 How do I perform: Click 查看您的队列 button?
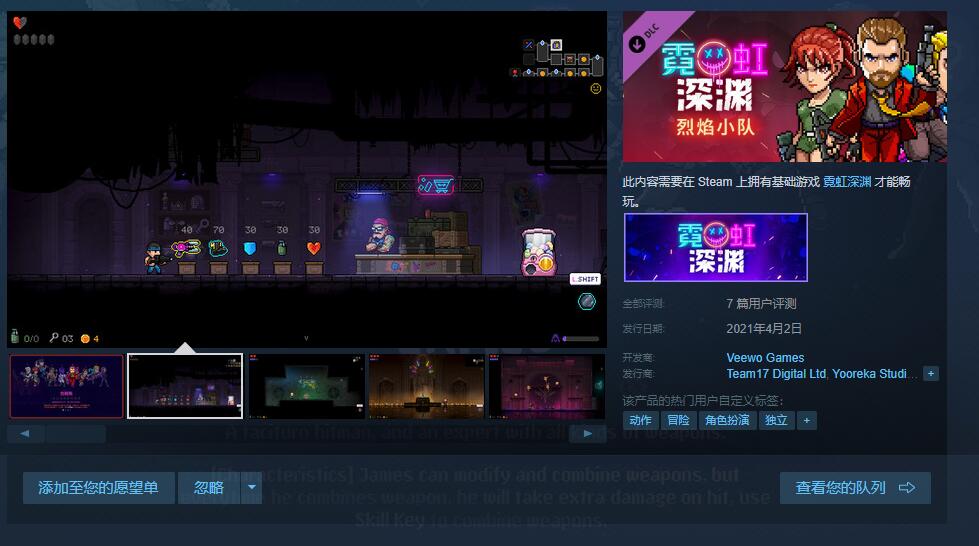click(x=855, y=488)
